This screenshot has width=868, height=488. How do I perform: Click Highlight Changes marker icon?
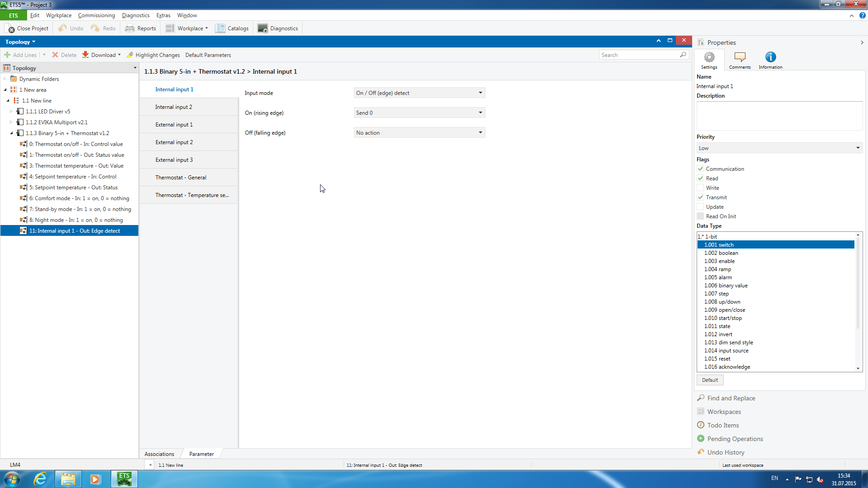(x=130, y=55)
